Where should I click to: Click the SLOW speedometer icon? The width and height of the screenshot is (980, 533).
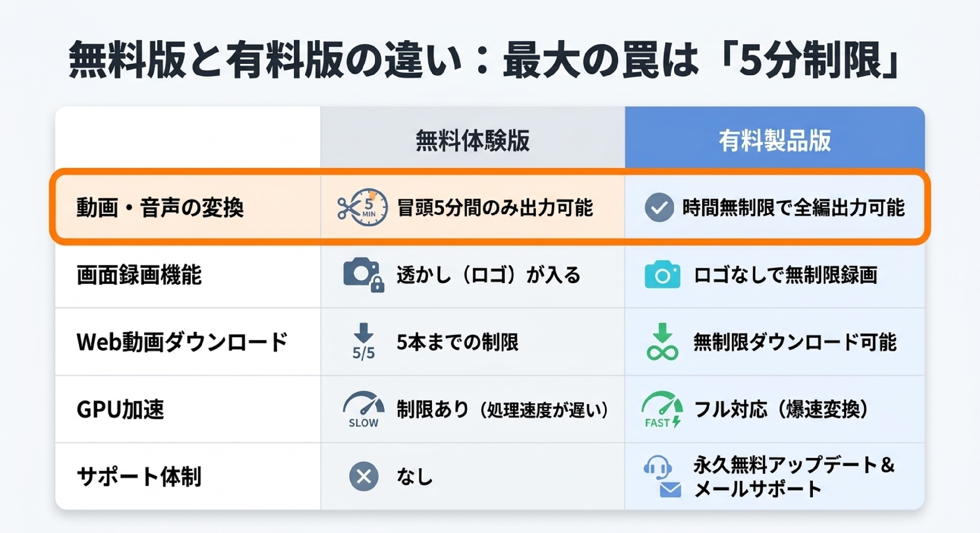[x=363, y=409]
